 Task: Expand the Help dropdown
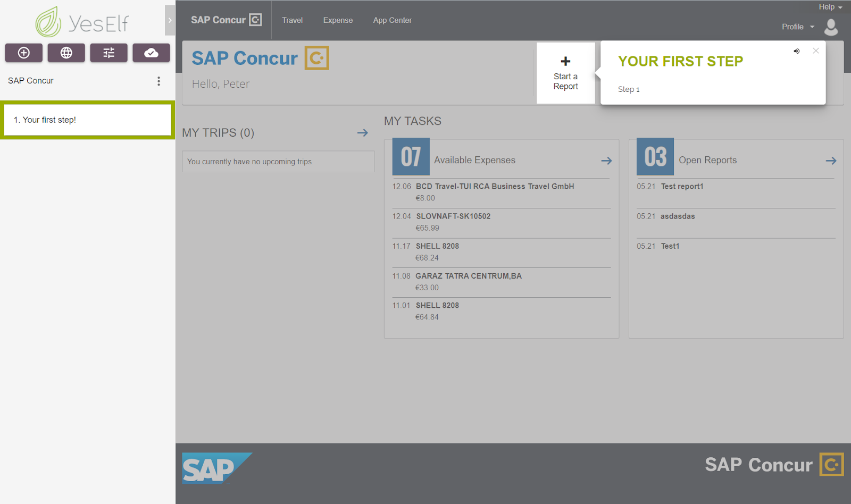click(x=830, y=7)
